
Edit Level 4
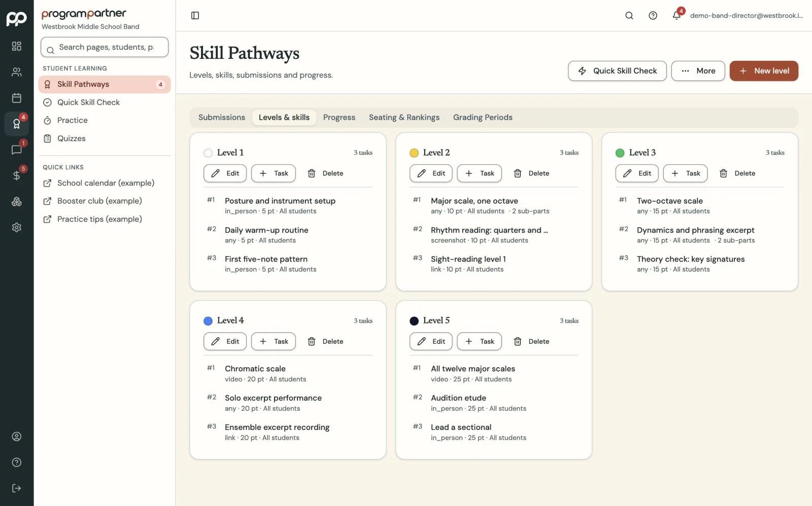point(225,342)
